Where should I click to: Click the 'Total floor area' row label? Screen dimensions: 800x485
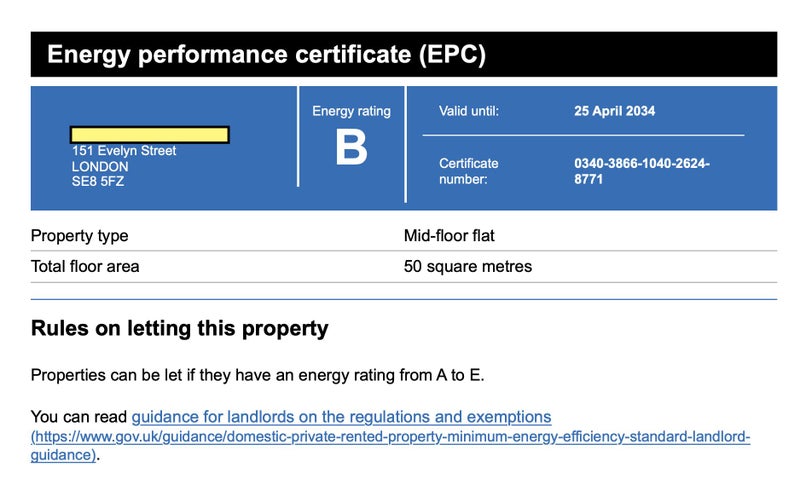[x=85, y=266]
